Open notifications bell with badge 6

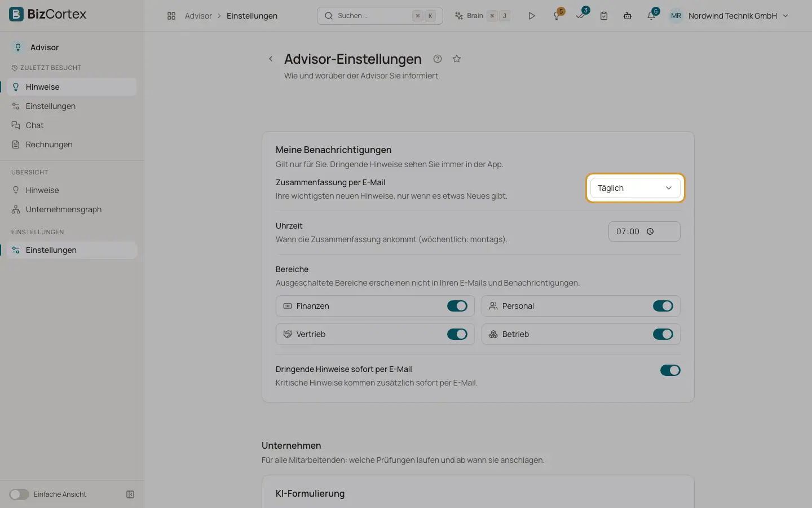click(652, 15)
